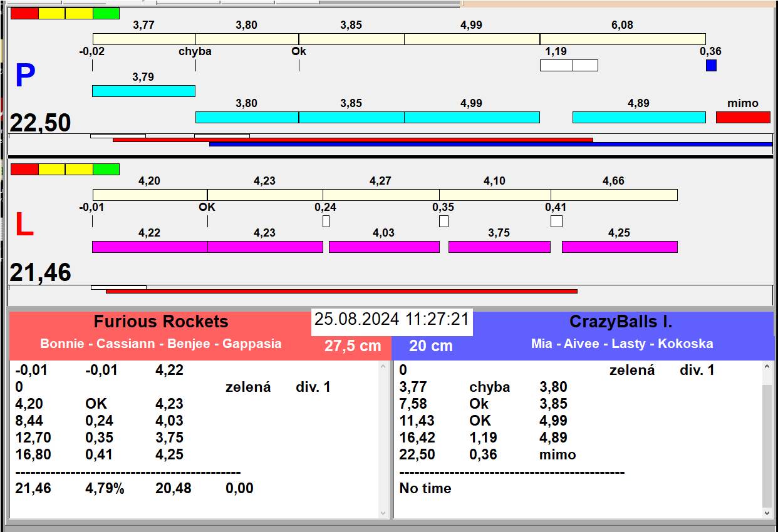Click the scrollbar thumb in CrazyBalls list
Viewport: 778px width, 532px height.
(x=767, y=446)
